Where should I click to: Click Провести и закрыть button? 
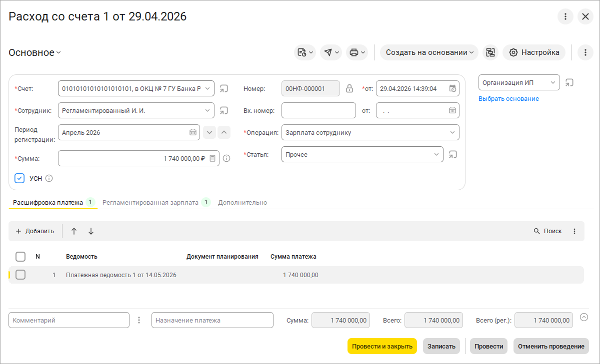pyautogui.click(x=382, y=346)
